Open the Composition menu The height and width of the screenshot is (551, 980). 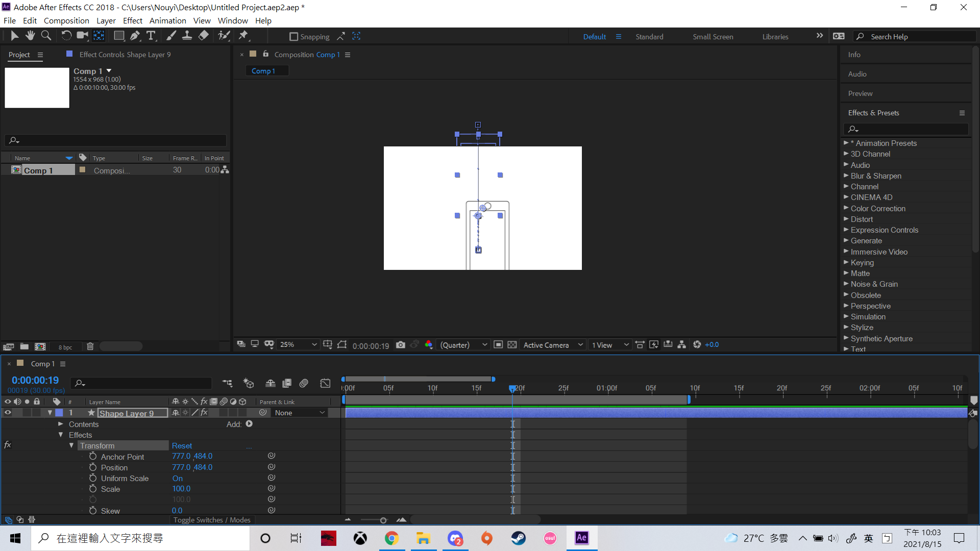66,21
